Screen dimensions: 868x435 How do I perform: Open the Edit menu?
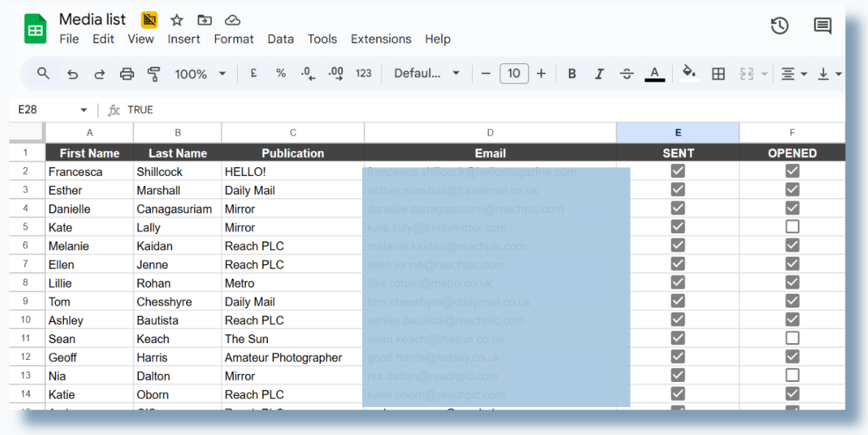pos(103,39)
